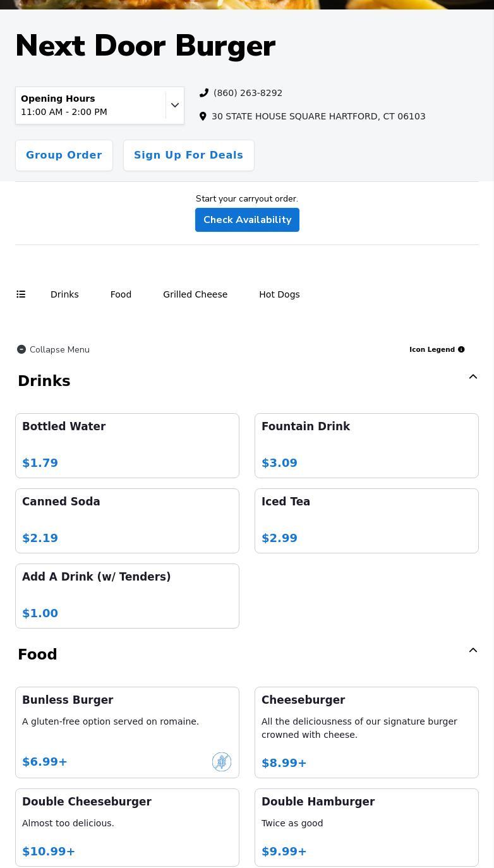
Task: Click the phone icon
Action: (204, 93)
